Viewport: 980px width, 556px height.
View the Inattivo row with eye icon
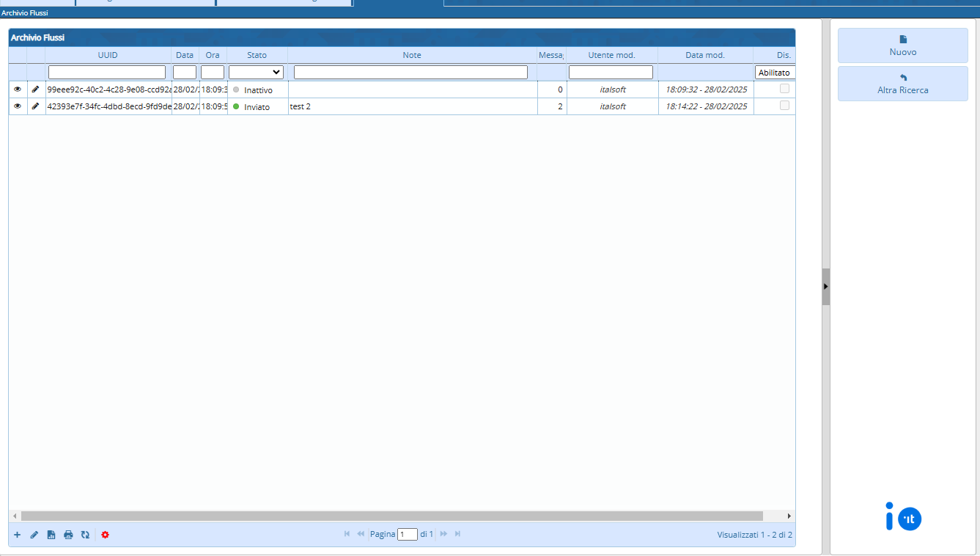(18, 89)
